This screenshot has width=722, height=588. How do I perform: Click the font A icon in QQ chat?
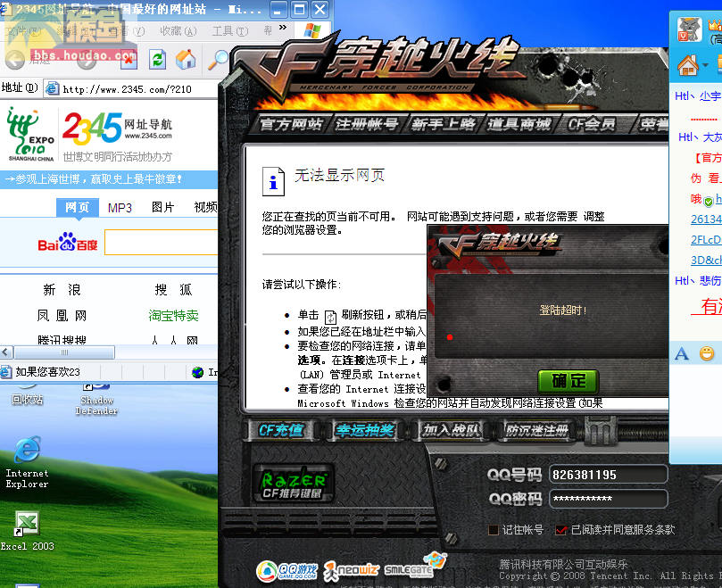click(682, 353)
